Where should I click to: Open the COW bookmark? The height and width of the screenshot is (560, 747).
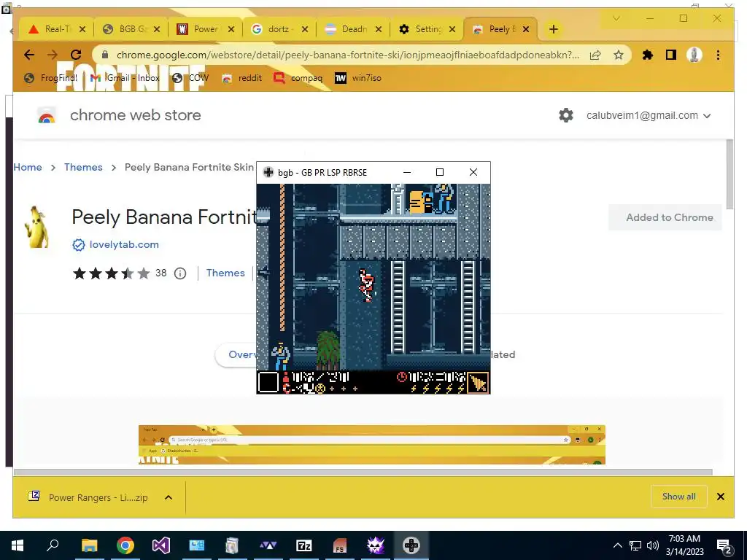[190, 78]
